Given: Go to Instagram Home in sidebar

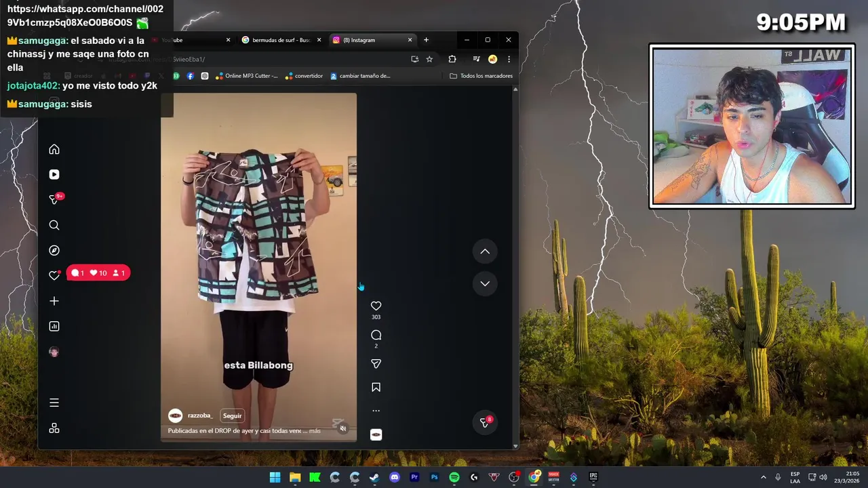Looking at the screenshot, I should pyautogui.click(x=54, y=149).
